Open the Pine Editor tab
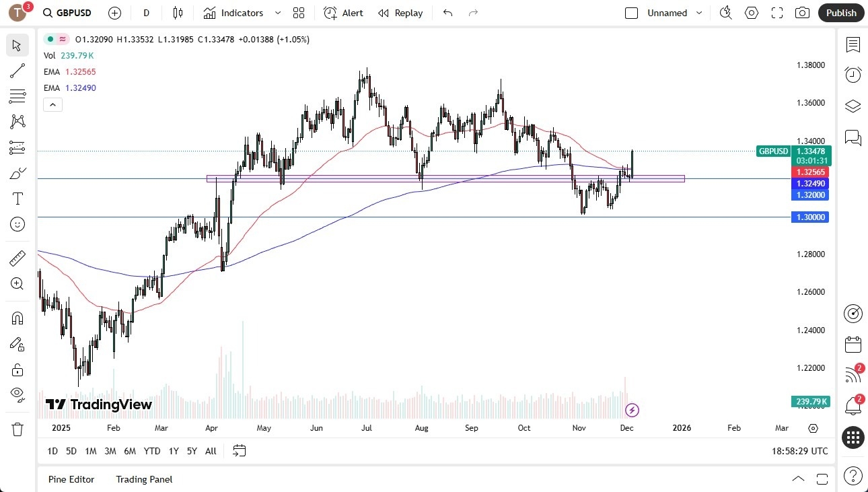 (x=71, y=479)
